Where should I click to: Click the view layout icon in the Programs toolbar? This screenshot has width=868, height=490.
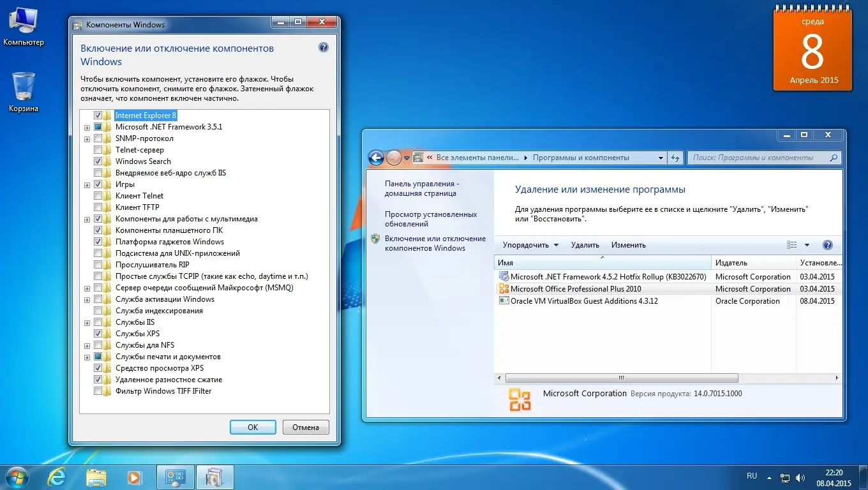(x=792, y=245)
